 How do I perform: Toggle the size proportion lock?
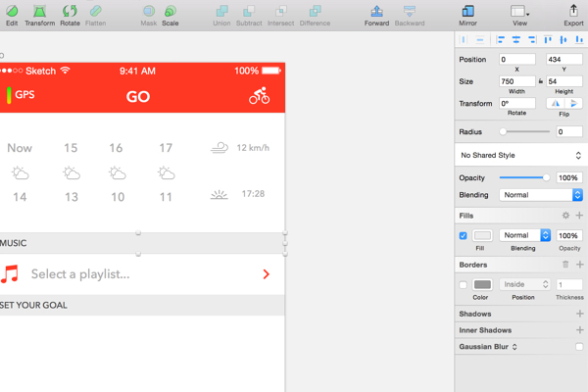541,81
